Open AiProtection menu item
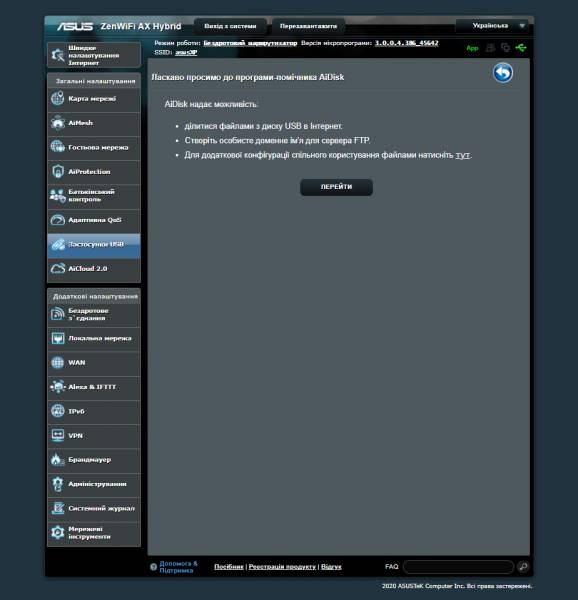Screen dimensions: 578x600 pos(94,171)
